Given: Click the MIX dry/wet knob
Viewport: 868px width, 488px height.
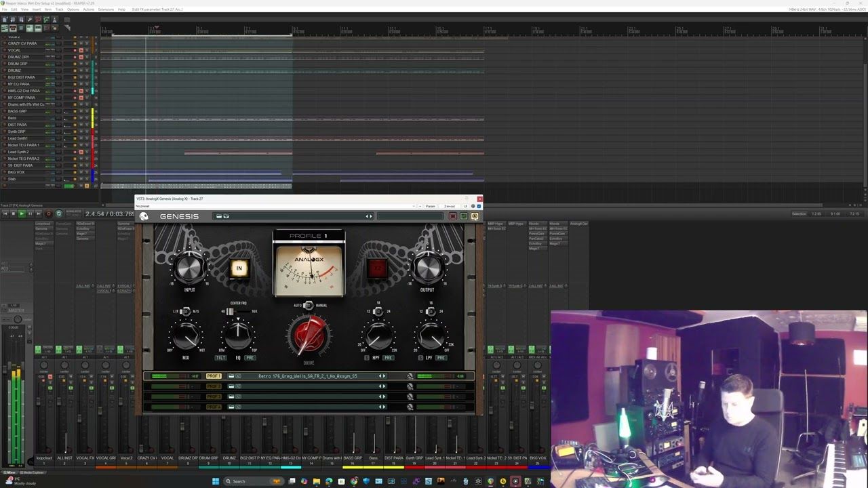Looking at the screenshot, I should click(186, 335).
